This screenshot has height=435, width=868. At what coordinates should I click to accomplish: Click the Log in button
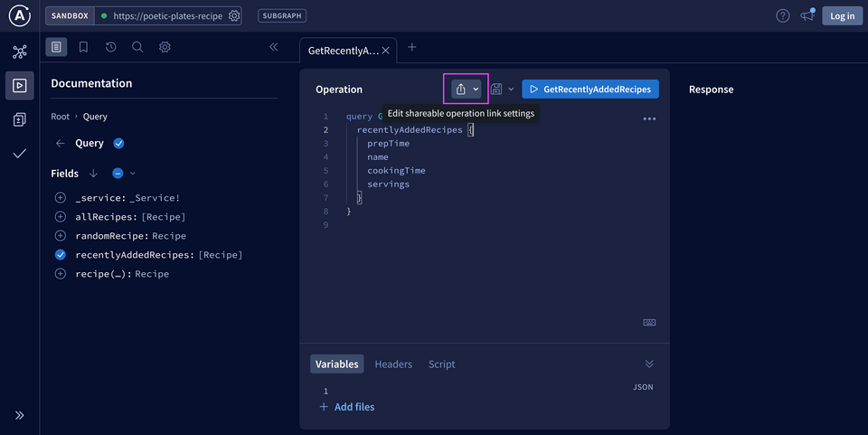point(842,15)
